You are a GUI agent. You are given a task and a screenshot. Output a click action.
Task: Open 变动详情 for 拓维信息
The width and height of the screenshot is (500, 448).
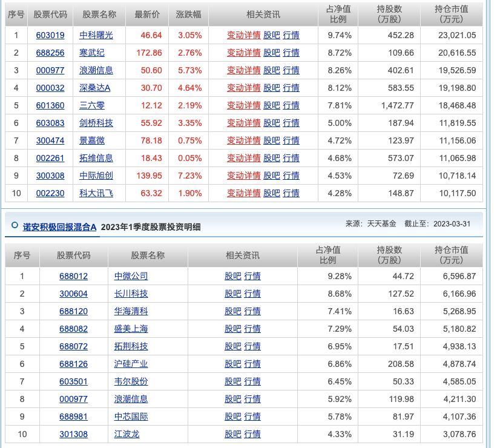pyautogui.click(x=243, y=158)
